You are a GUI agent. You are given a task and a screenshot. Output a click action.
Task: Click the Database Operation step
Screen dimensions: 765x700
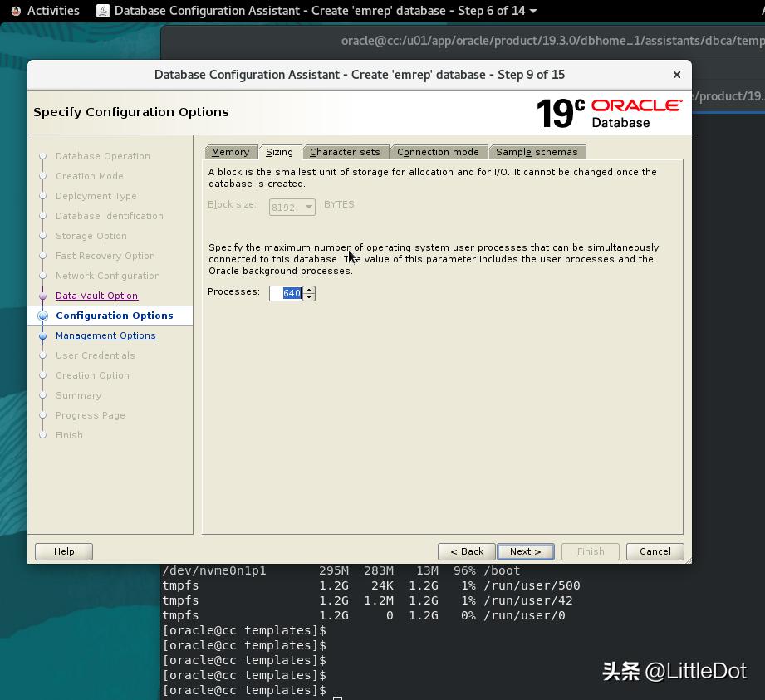click(103, 156)
